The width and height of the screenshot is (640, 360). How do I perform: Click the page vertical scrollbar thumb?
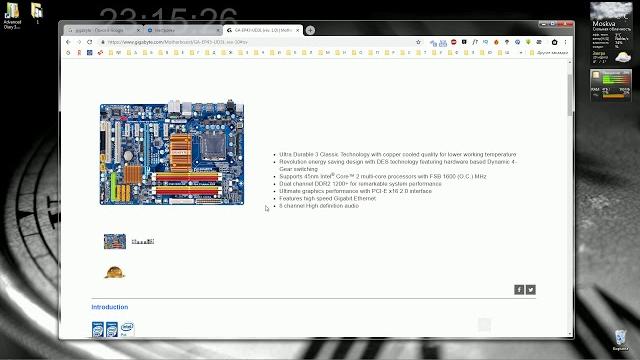coord(570,95)
